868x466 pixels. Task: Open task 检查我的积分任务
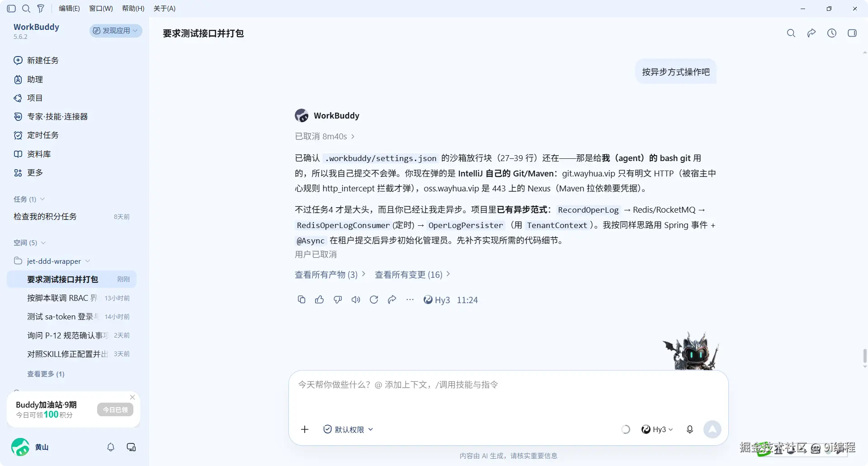coord(71,217)
